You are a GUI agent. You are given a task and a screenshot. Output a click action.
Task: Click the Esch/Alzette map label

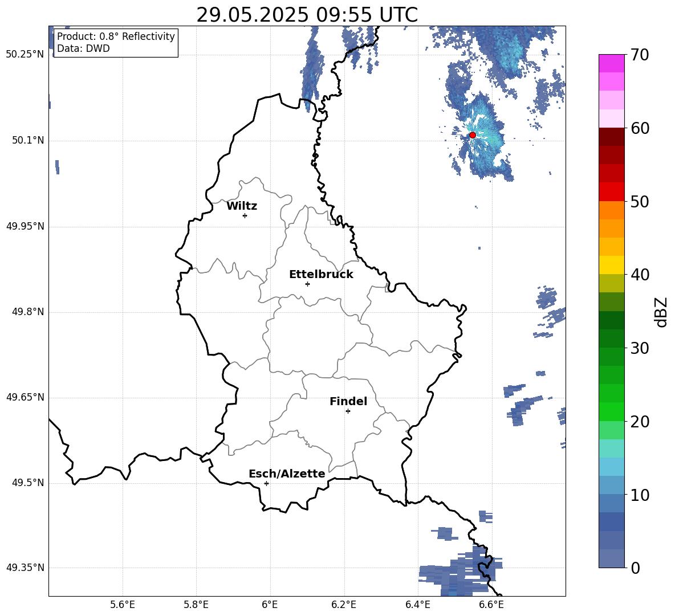(287, 474)
